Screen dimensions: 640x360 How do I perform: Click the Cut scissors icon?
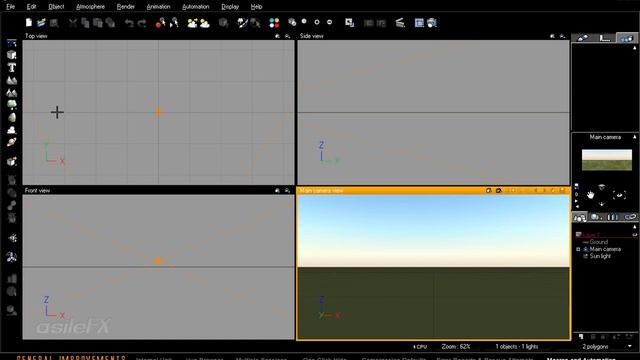point(73,23)
